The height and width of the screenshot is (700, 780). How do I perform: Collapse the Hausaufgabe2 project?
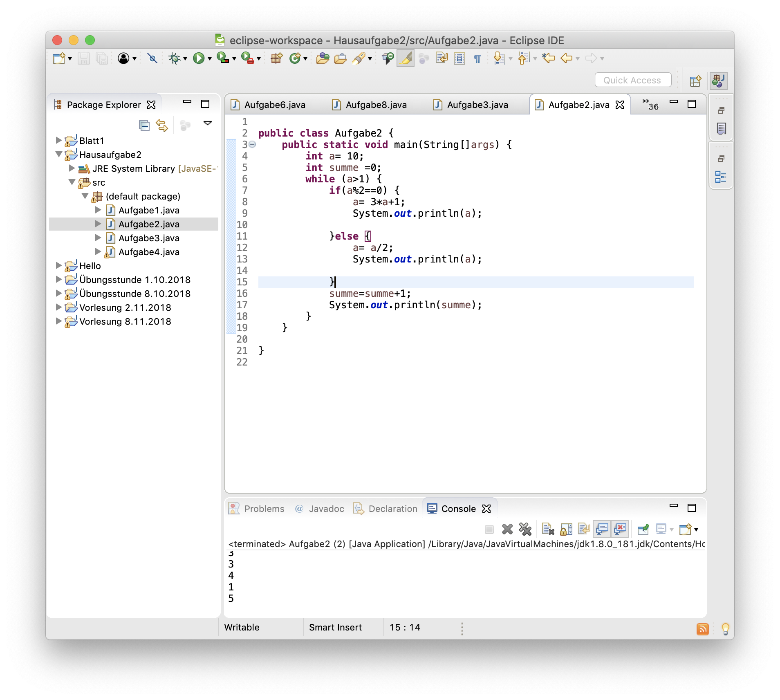tap(58, 155)
